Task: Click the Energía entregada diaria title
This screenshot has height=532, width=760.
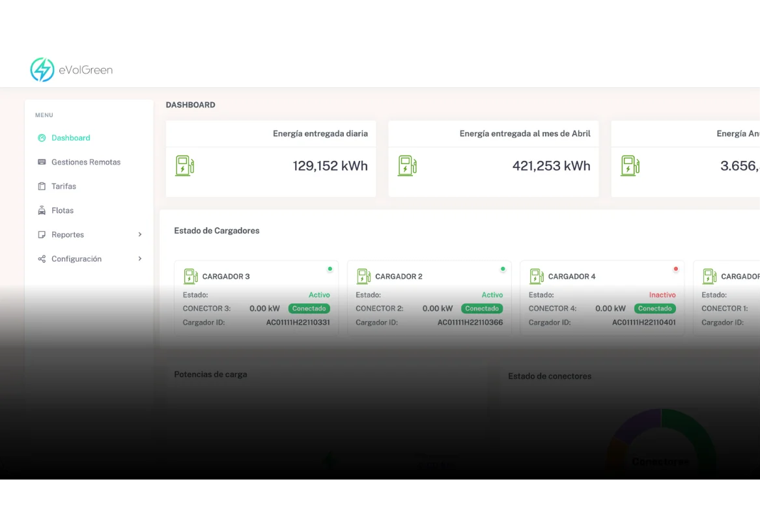Action: click(x=320, y=133)
